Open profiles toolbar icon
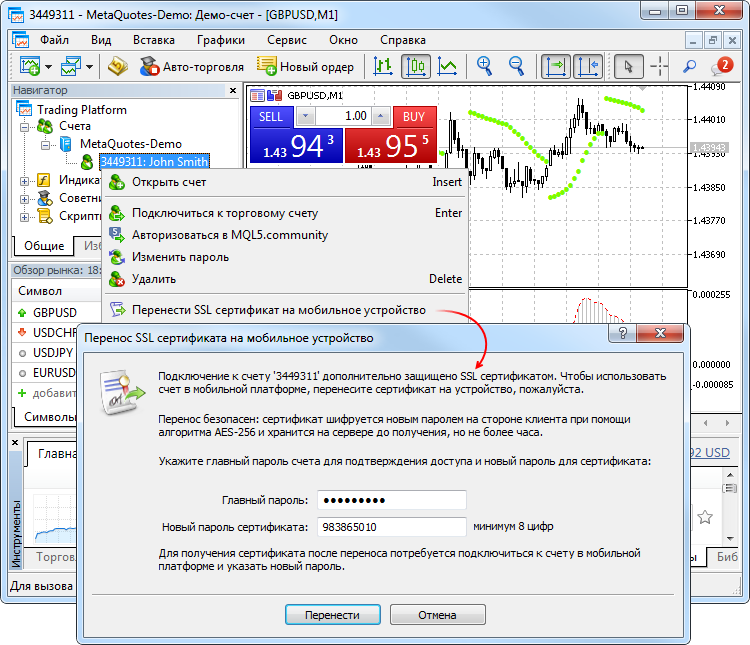The height and width of the screenshot is (645, 750). tap(70, 66)
